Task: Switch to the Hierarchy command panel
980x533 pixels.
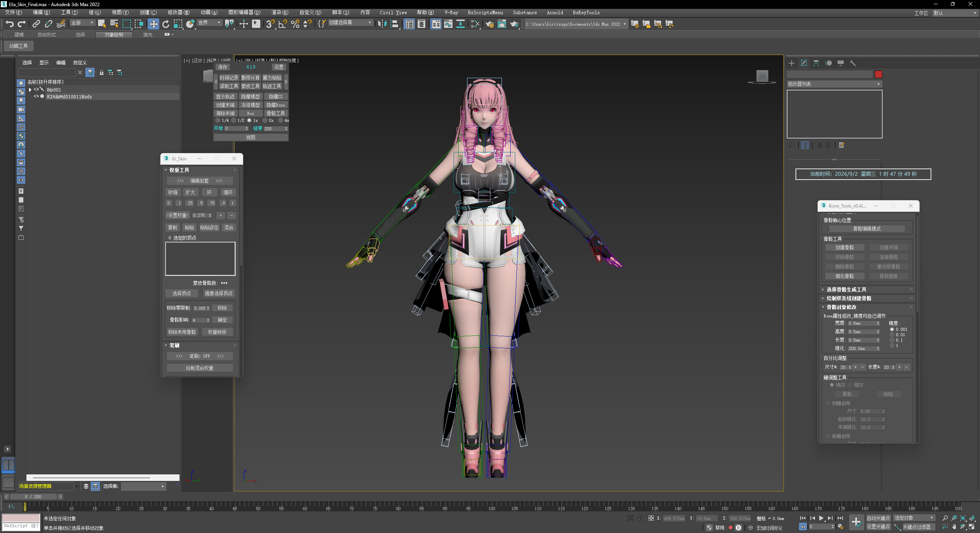Action: tap(816, 63)
